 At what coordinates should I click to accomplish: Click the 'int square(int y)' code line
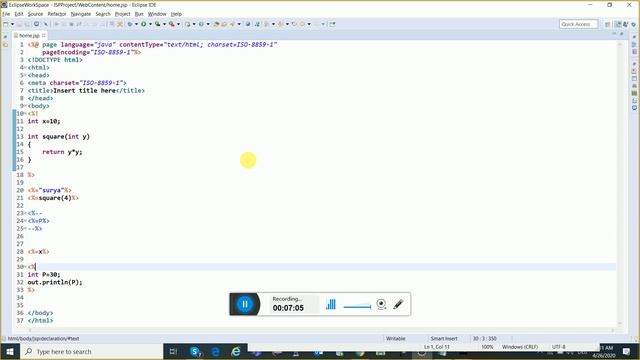[58, 136]
